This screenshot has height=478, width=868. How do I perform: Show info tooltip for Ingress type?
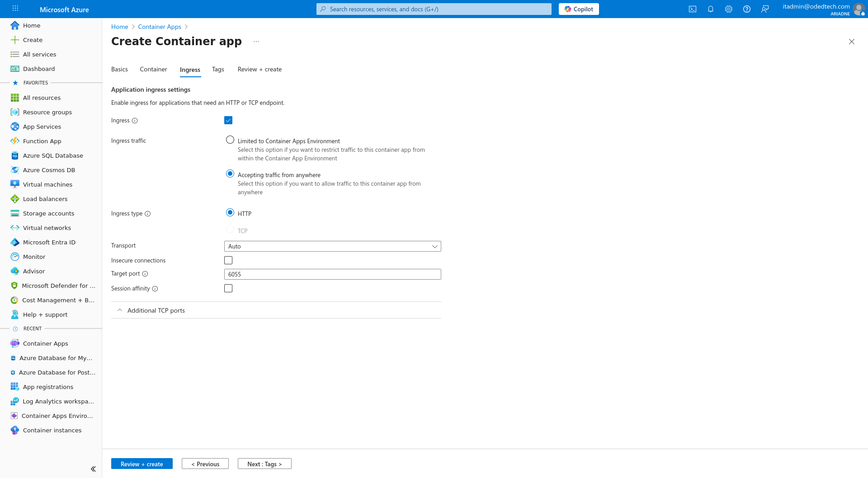[x=147, y=214]
